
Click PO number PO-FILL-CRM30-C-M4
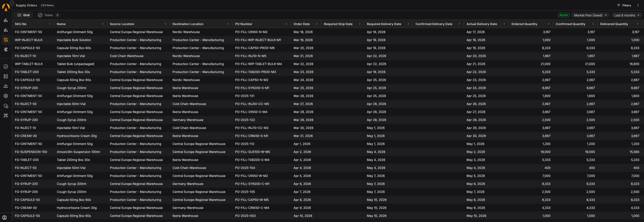pyautogui.click(x=252, y=208)
